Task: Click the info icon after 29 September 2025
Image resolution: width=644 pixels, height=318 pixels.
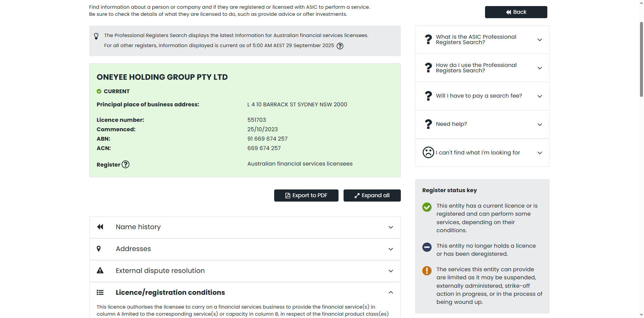Action: click(340, 46)
